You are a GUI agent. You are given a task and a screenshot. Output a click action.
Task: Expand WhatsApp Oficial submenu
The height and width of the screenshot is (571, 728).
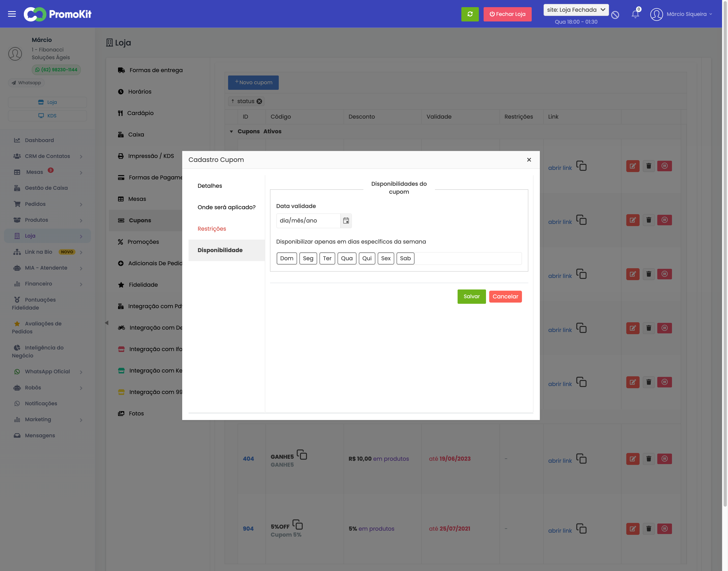pos(81,372)
